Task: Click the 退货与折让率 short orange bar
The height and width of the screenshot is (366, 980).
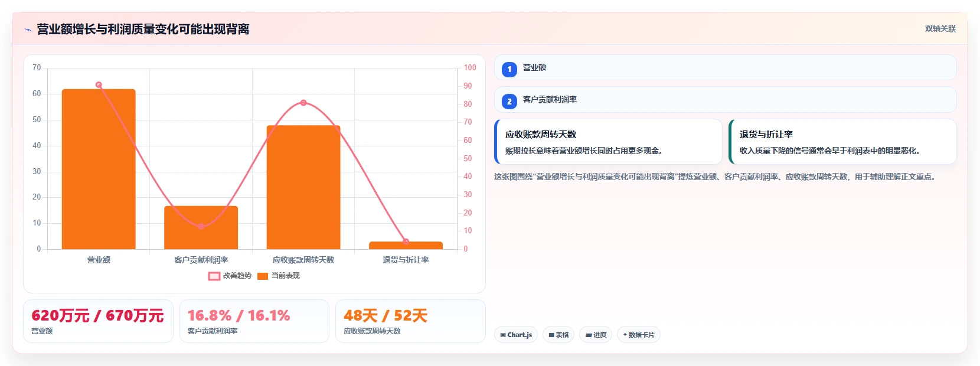Action: tap(406, 245)
